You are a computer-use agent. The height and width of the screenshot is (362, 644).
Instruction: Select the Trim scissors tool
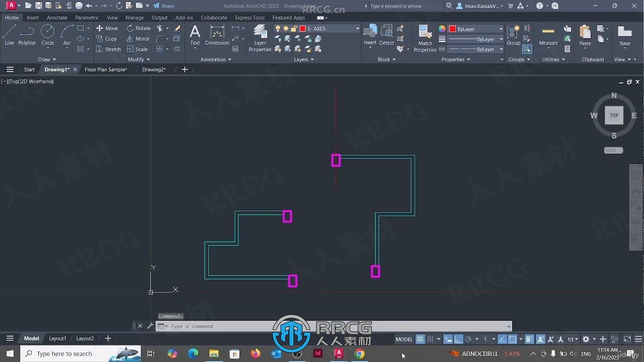(x=160, y=28)
